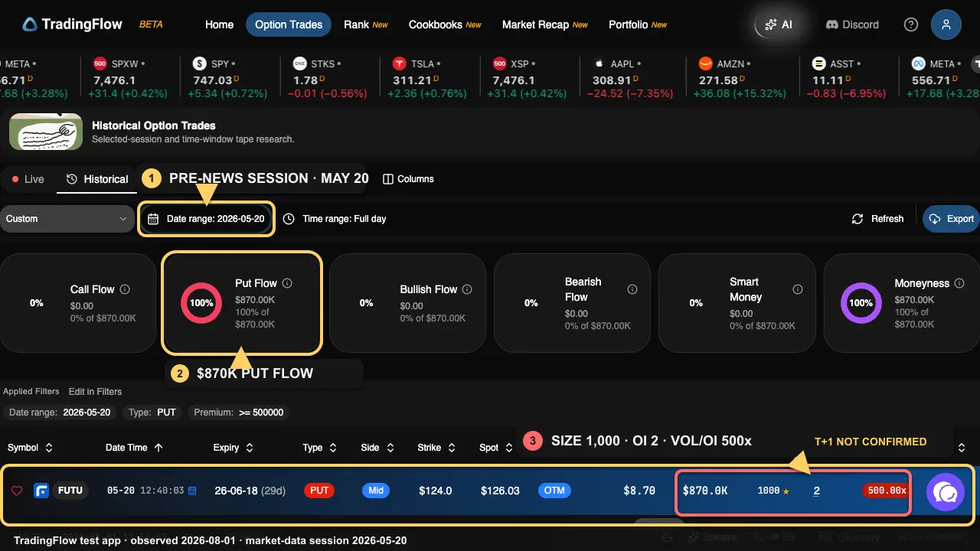Sort by the Side column

(x=377, y=448)
